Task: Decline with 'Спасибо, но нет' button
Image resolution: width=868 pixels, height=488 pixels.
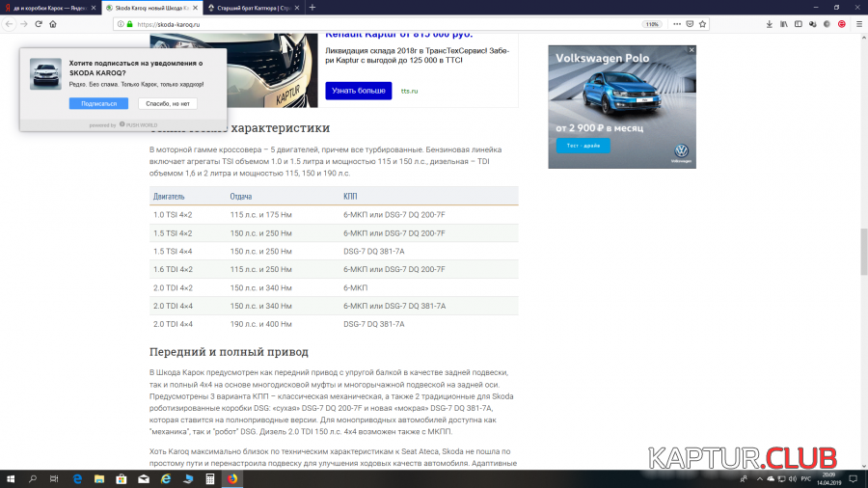Action: [168, 103]
